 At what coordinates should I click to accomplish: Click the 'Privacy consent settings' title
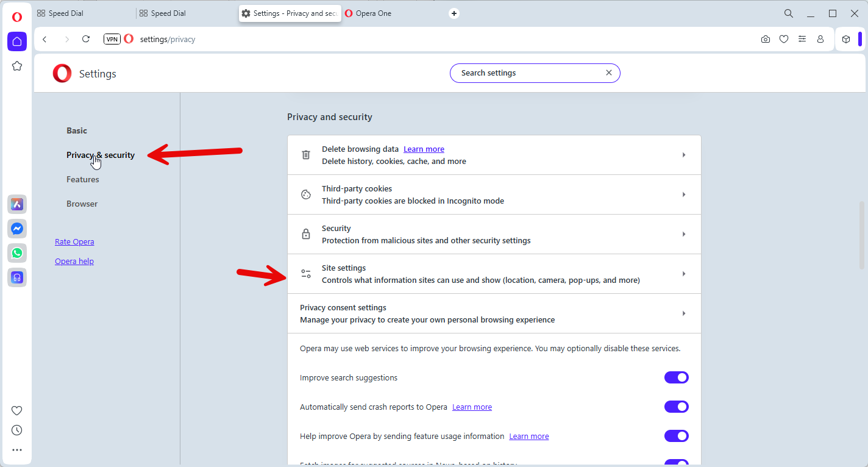343,307
